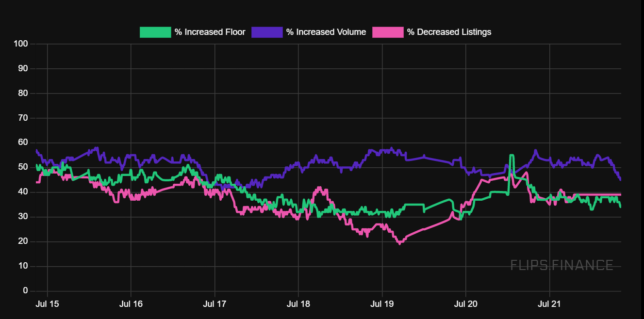Click the 90 y-axis value
The width and height of the screenshot is (644, 319).
(x=23, y=69)
